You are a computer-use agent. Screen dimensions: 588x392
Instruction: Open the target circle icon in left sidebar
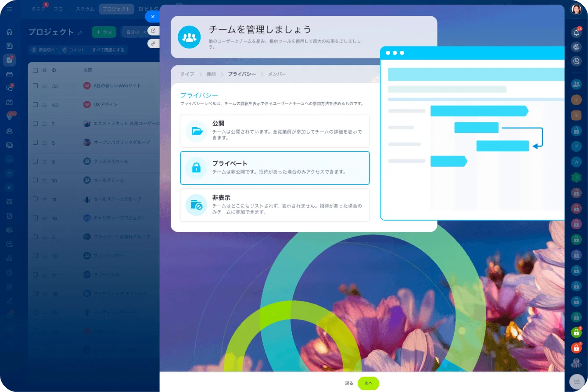coord(10,272)
